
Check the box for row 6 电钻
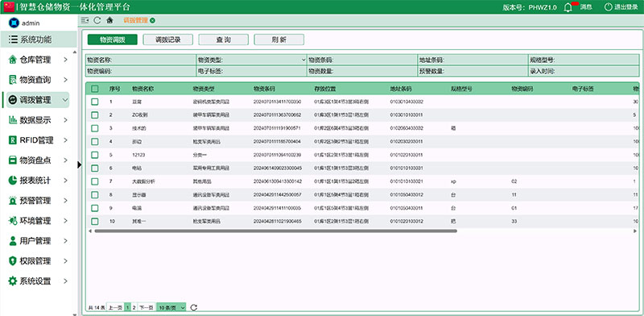[95, 168]
